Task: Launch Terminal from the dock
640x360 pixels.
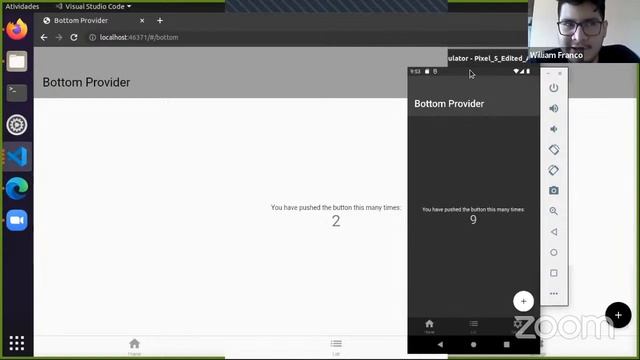Action: tap(17, 93)
